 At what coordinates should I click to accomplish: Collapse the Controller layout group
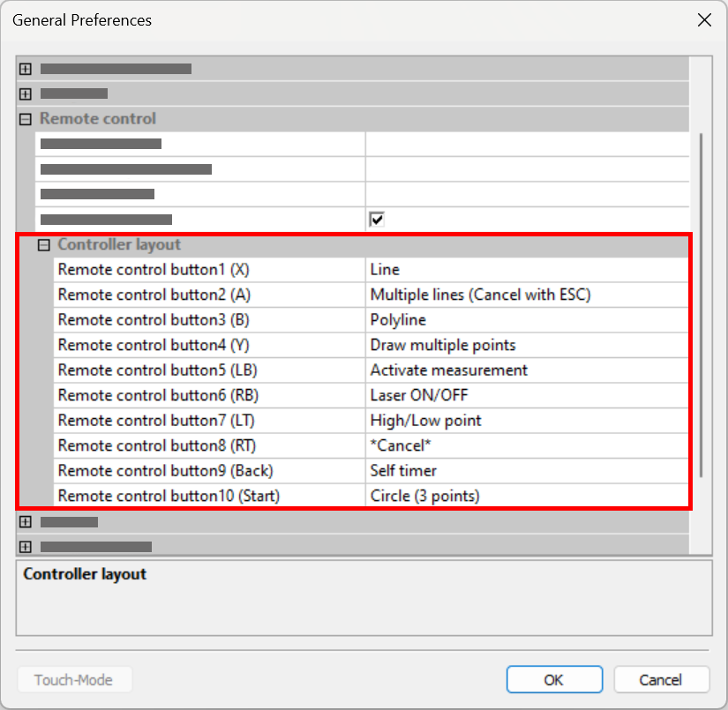coord(43,245)
